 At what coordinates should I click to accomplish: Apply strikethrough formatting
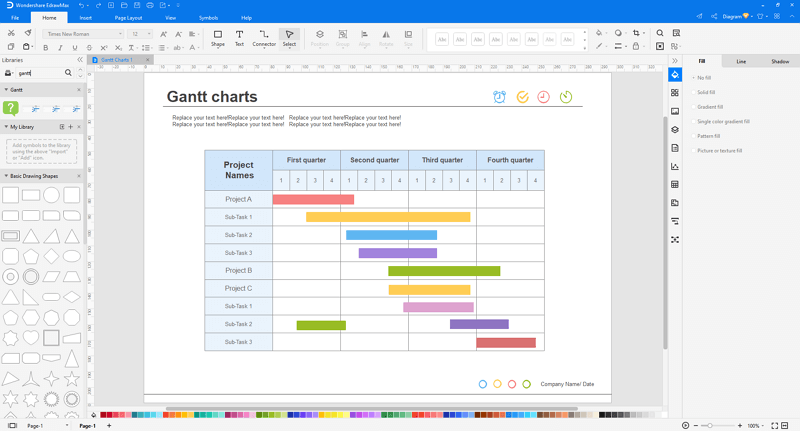[x=89, y=47]
